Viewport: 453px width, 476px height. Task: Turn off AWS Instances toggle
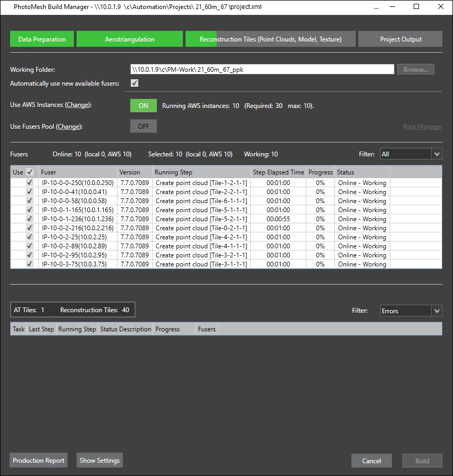[144, 106]
